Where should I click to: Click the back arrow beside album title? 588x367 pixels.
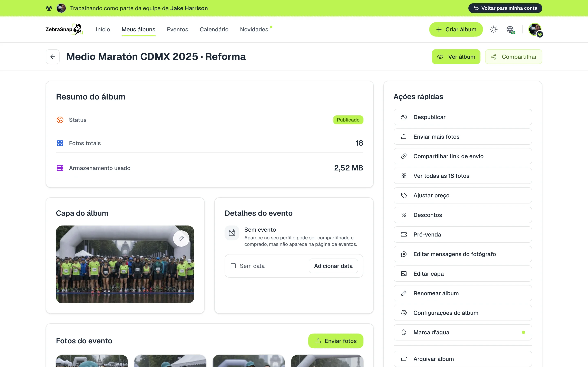pos(53,56)
